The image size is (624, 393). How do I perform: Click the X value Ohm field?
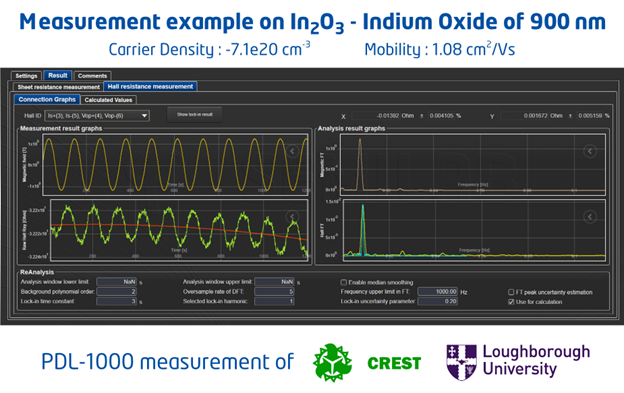click(383, 116)
